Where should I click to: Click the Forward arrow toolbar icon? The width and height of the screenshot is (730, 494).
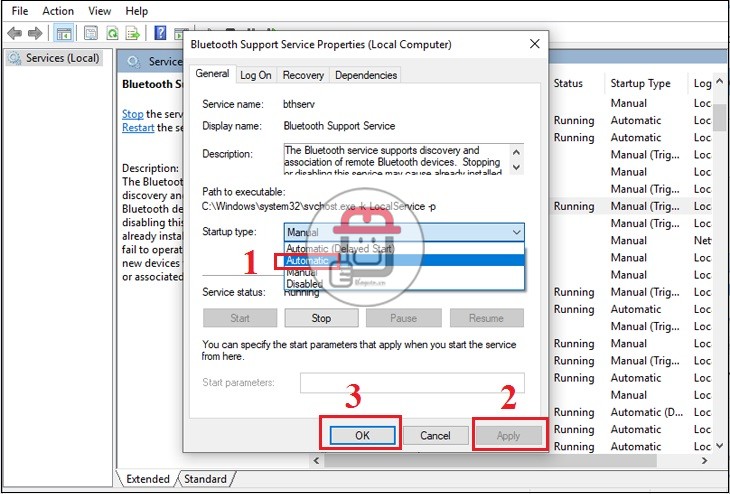pos(35,34)
